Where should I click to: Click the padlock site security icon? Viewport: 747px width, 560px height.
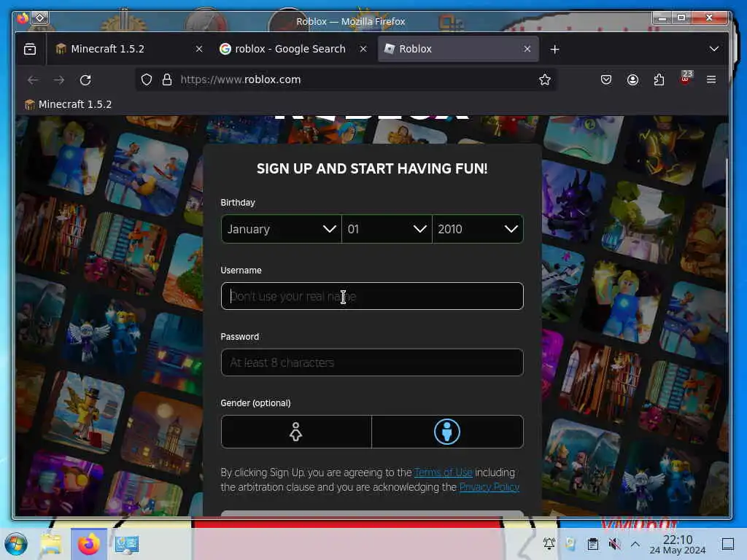click(x=167, y=79)
